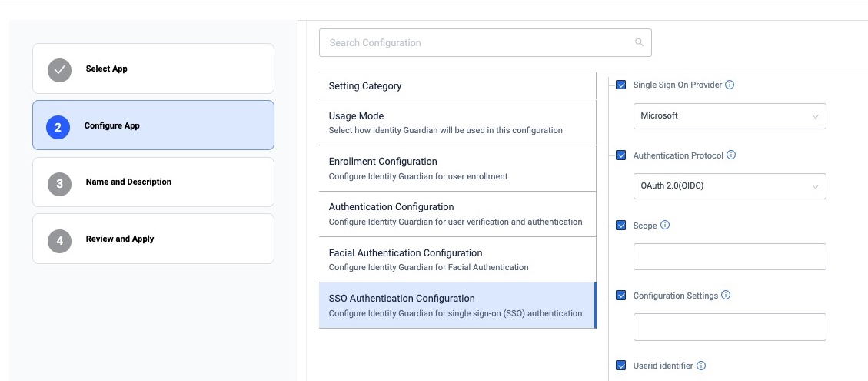The width and height of the screenshot is (868, 381).
Task: Toggle the Configuration Settings checkbox
Action: pos(621,296)
